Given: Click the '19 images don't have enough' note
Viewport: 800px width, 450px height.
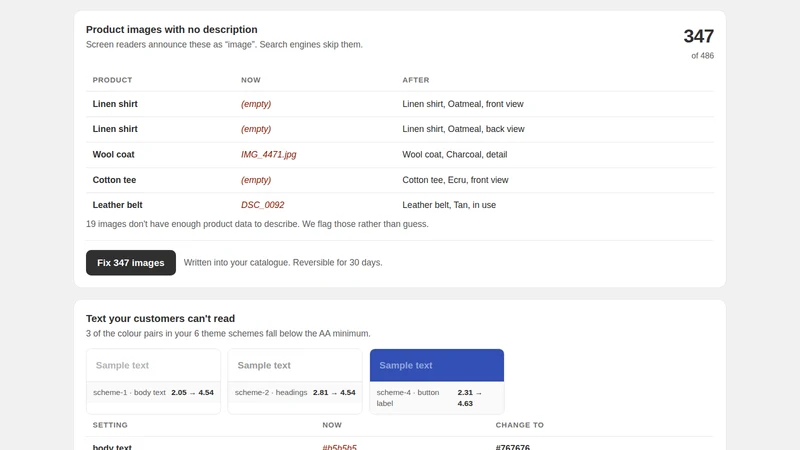Looking at the screenshot, I should click(257, 224).
